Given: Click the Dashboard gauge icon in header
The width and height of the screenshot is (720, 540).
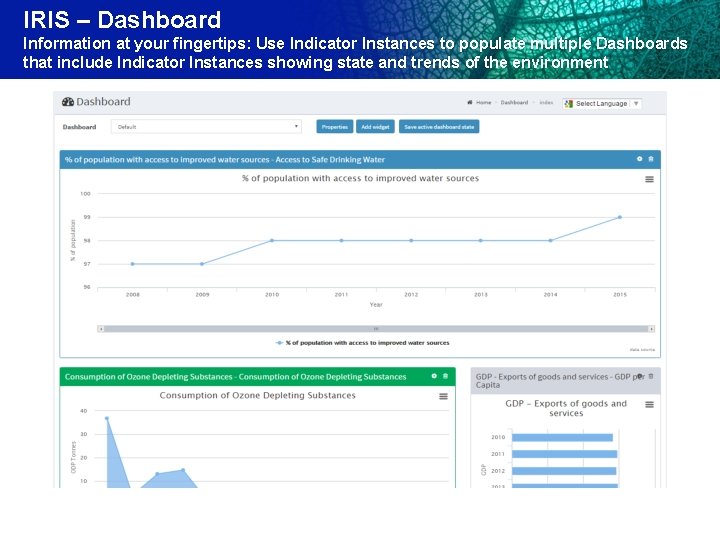Looking at the screenshot, I should (x=68, y=102).
